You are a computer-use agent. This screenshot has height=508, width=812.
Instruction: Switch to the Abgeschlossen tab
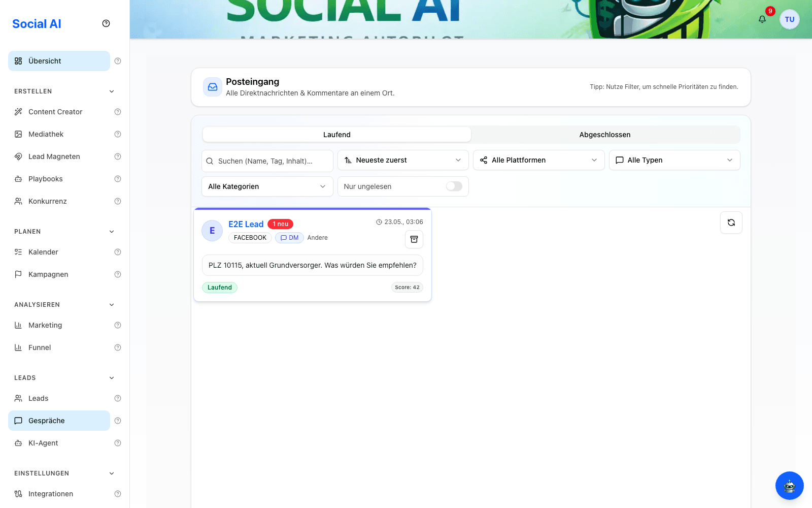[x=605, y=135]
